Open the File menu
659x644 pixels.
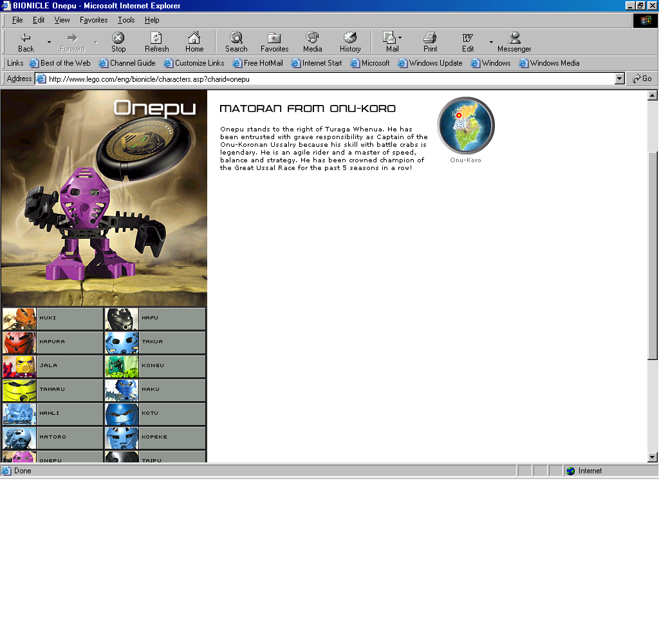(17, 20)
